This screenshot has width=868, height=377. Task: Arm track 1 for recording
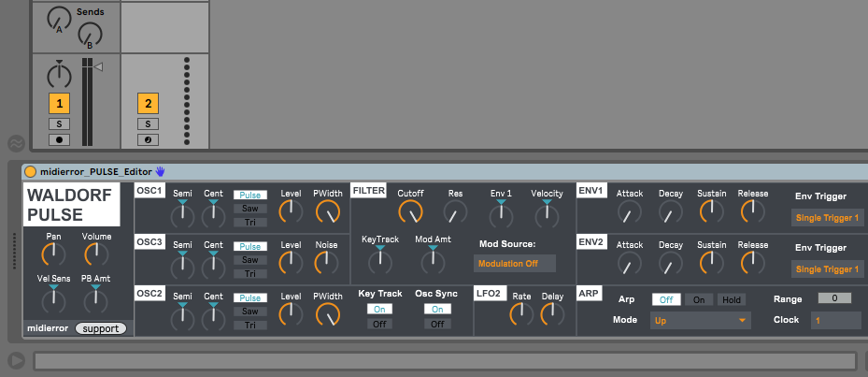(x=59, y=139)
